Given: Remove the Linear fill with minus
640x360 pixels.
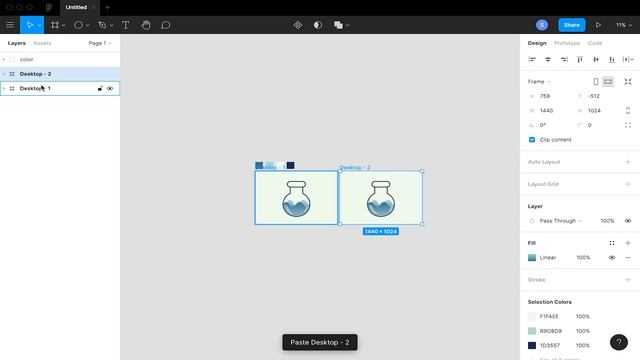Looking at the screenshot, I should tap(628, 258).
